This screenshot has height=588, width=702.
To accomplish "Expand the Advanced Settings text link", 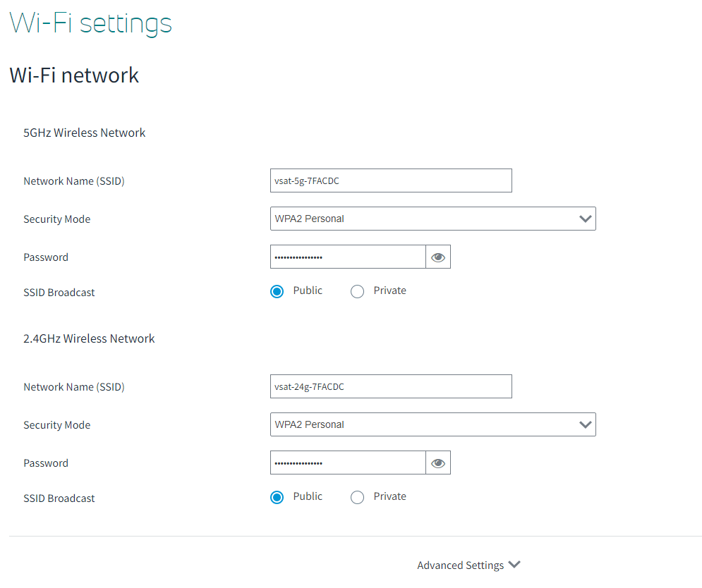I will coord(460,565).
